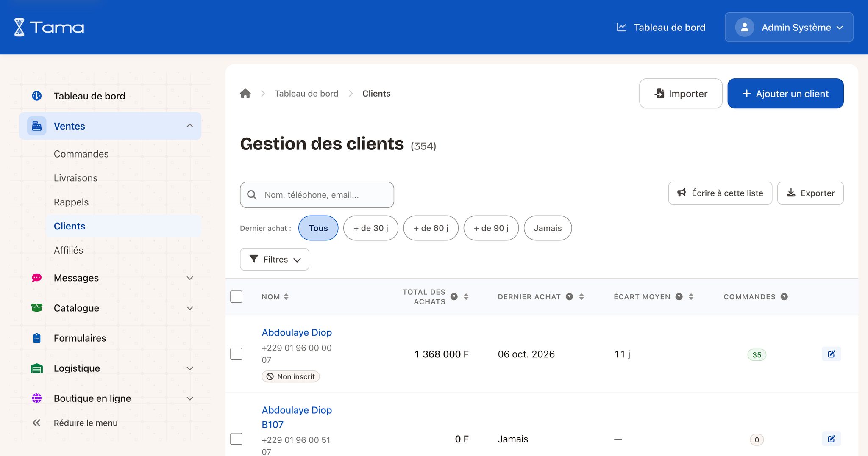Screen dimensions: 868x456
Task: Edit the Abdoulaye Diop B107 row
Action: 831,439
